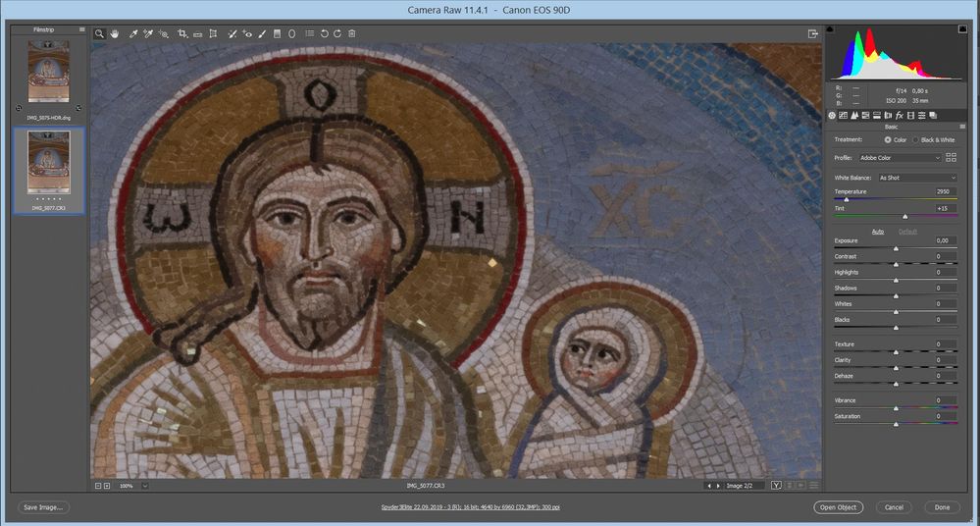Open the Snapshots panel tab
Image resolution: width=980 pixels, height=526 pixels.
pyautogui.click(x=933, y=115)
